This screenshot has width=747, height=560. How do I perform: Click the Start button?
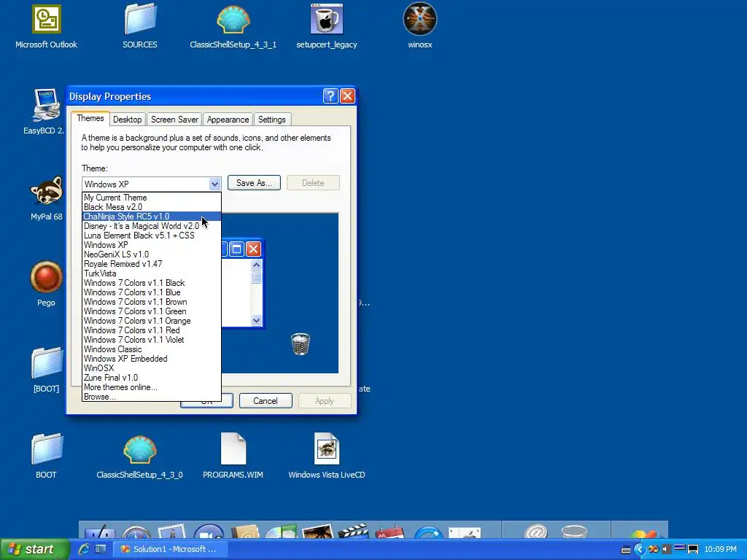(34, 549)
